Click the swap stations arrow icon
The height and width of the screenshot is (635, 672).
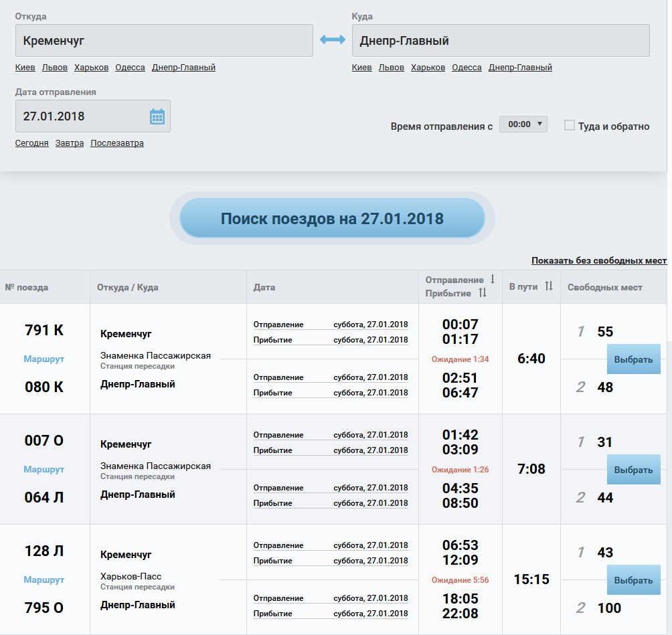point(332,40)
